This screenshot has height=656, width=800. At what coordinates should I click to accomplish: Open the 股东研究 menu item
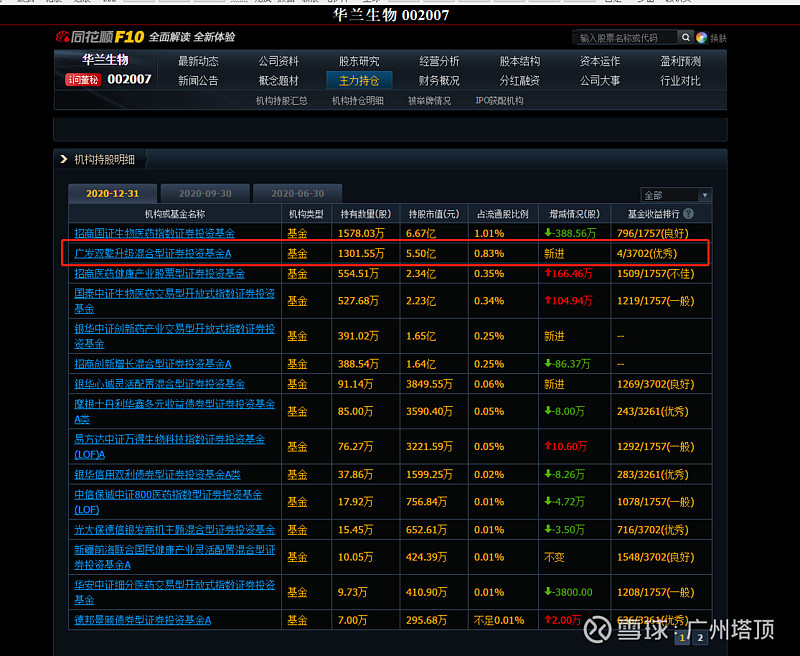click(359, 61)
